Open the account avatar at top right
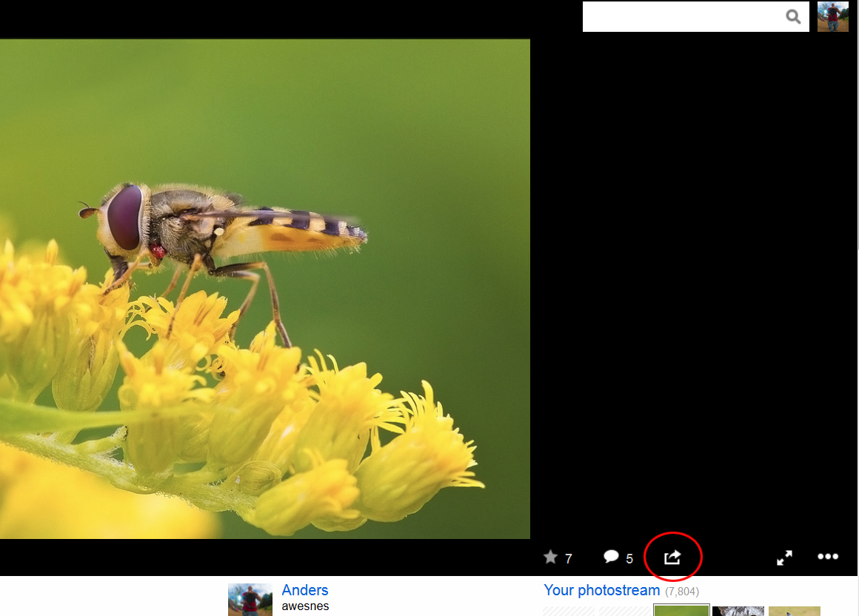The width and height of the screenshot is (859, 616). (832, 16)
